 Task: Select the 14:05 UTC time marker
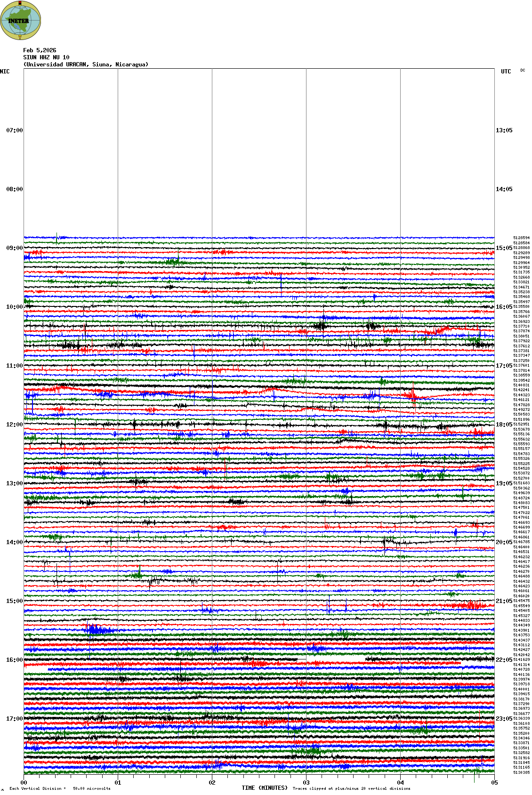[504, 189]
